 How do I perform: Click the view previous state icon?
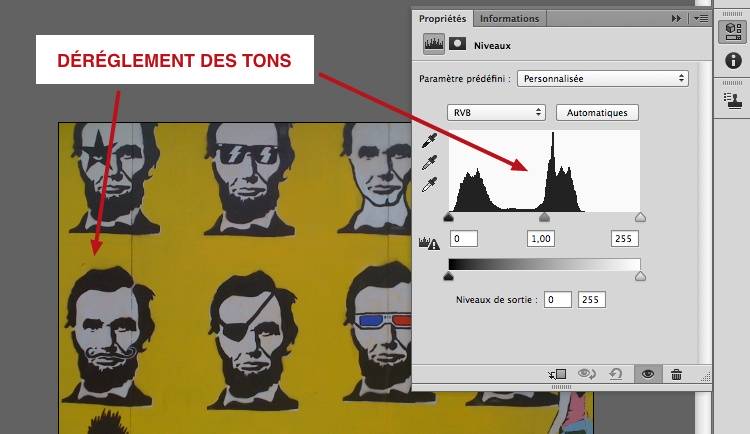[587, 374]
